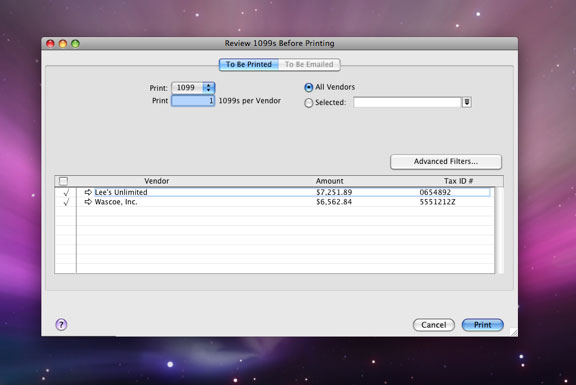
Task: Open the Print form type dropdown (1099)
Action: (193, 88)
